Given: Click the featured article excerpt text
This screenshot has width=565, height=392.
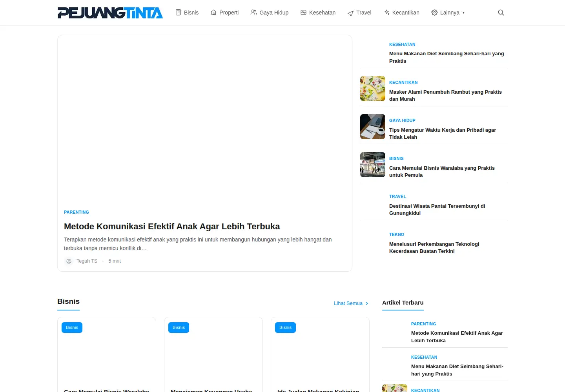Looking at the screenshot, I should [x=198, y=244].
